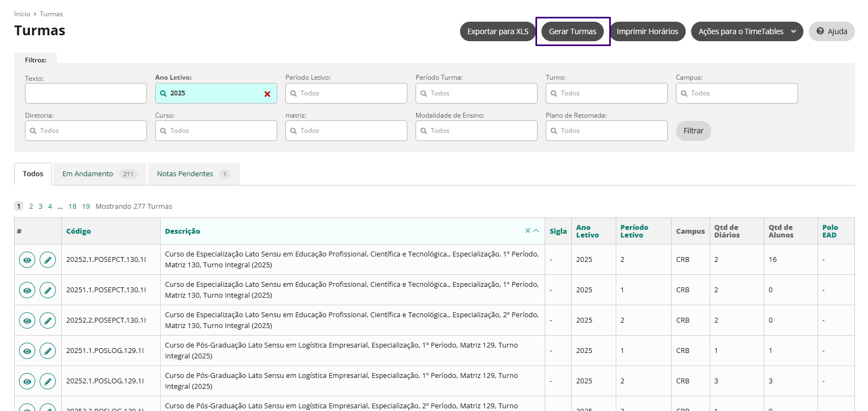Image resolution: width=868 pixels, height=411 pixels.
Task: Click code text 20251.1.POSLOG.129.1I
Action: click(105, 351)
